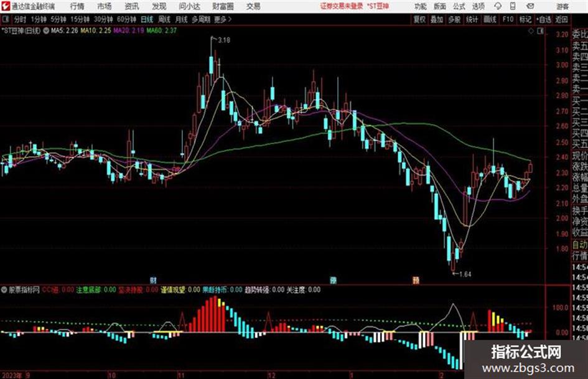
Task: Click the 统计 statistics button
Action: pos(472,19)
